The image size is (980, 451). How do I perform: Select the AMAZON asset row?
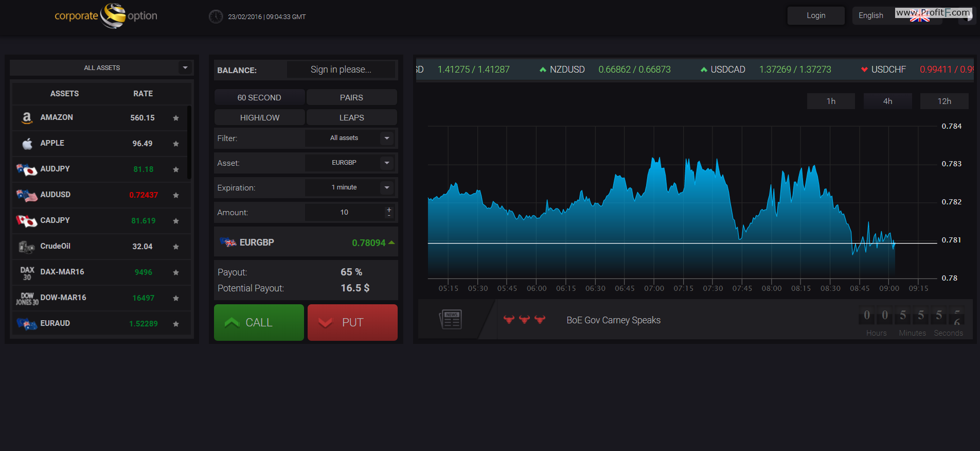100,118
